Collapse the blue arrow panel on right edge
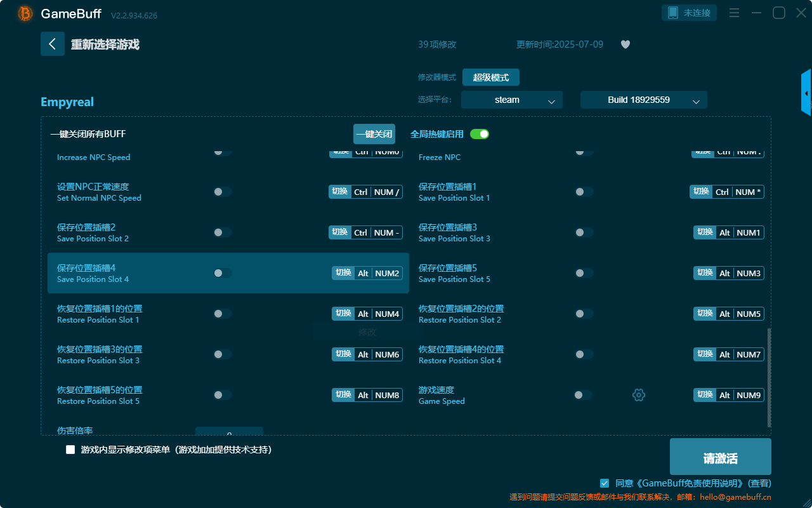This screenshot has width=812, height=508. click(806, 92)
